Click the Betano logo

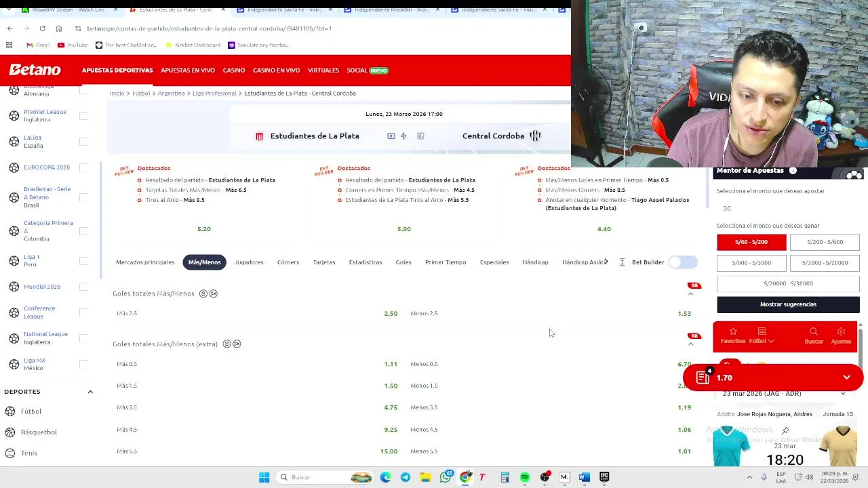[x=35, y=70]
